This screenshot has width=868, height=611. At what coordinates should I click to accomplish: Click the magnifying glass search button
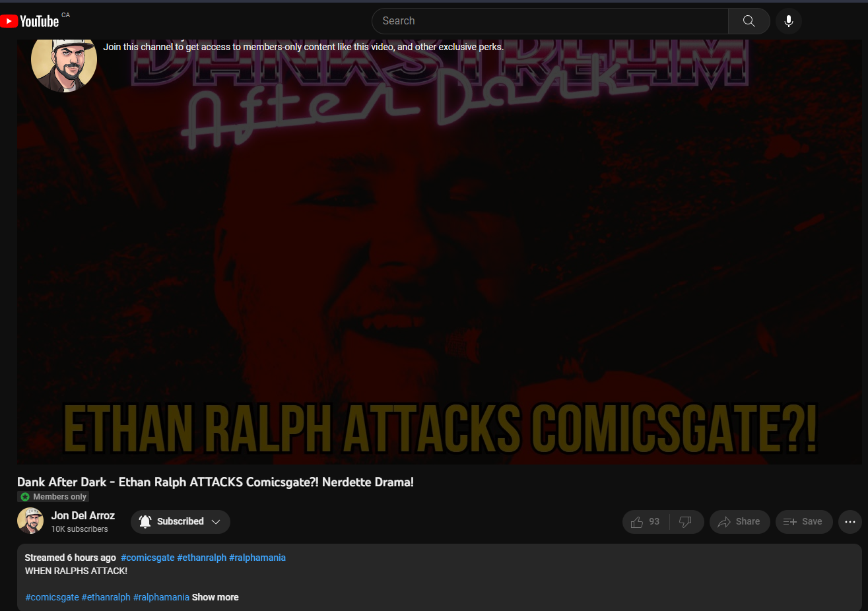pyautogui.click(x=749, y=21)
